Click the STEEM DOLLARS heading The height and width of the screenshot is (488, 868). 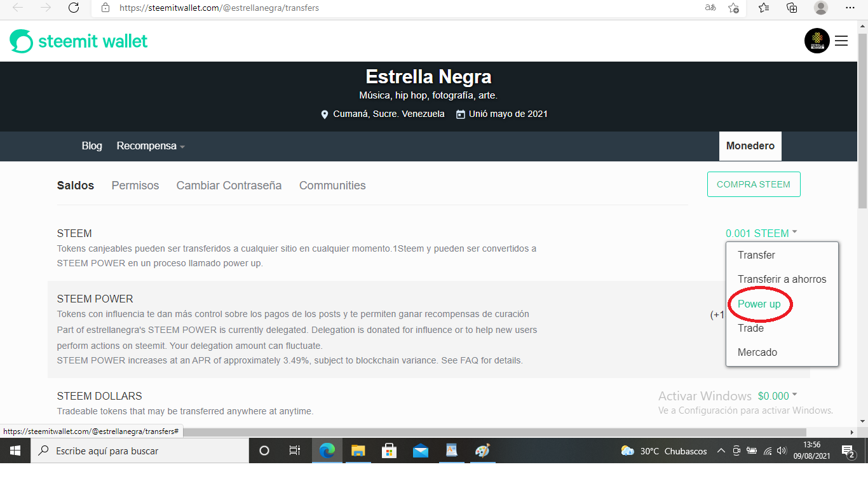coord(100,396)
